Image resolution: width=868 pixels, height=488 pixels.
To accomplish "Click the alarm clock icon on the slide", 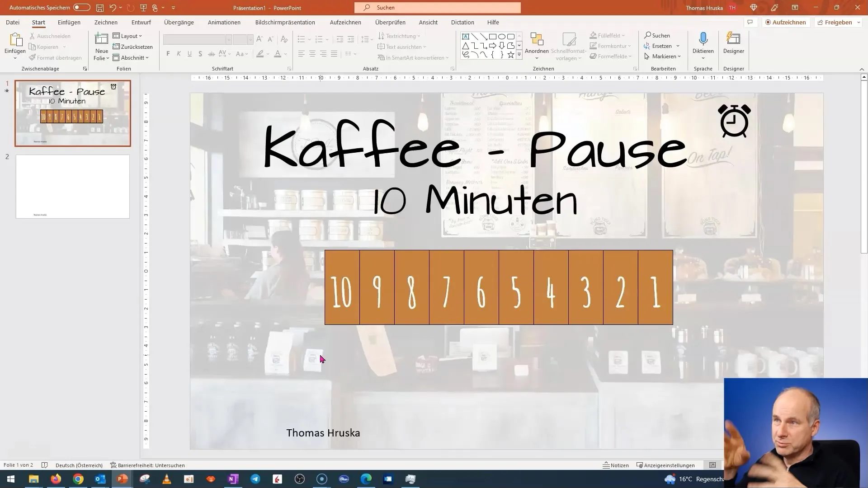I will tap(734, 122).
